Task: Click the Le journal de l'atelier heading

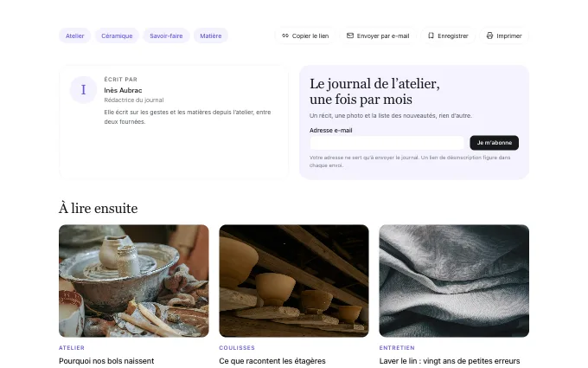Action: point(374,91)
